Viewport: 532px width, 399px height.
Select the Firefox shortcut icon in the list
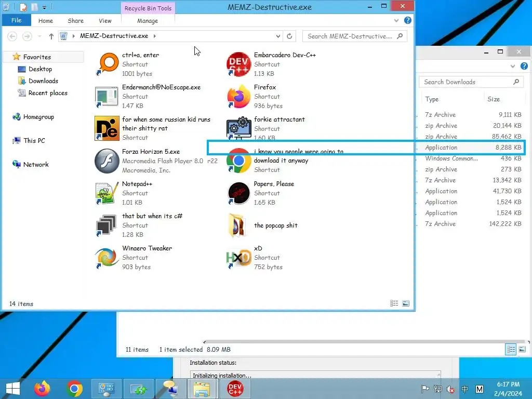pyautogui.click(x=239, y=96)
